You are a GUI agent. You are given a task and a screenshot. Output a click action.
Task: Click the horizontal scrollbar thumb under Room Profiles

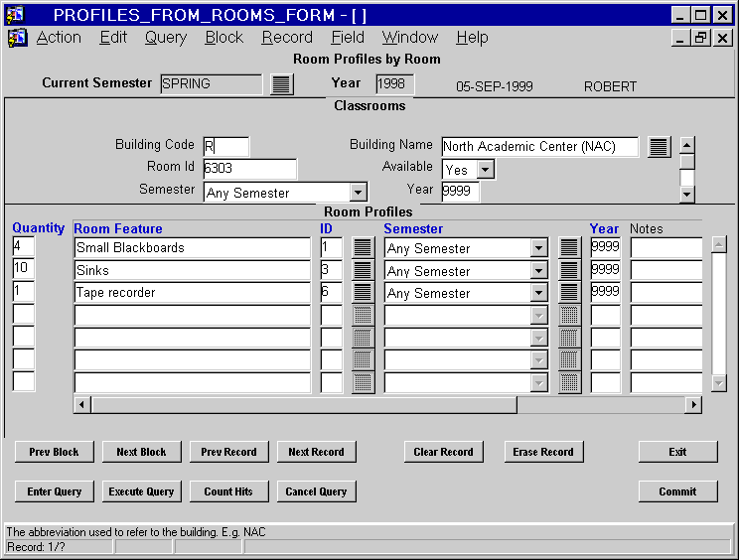(304, 404)
